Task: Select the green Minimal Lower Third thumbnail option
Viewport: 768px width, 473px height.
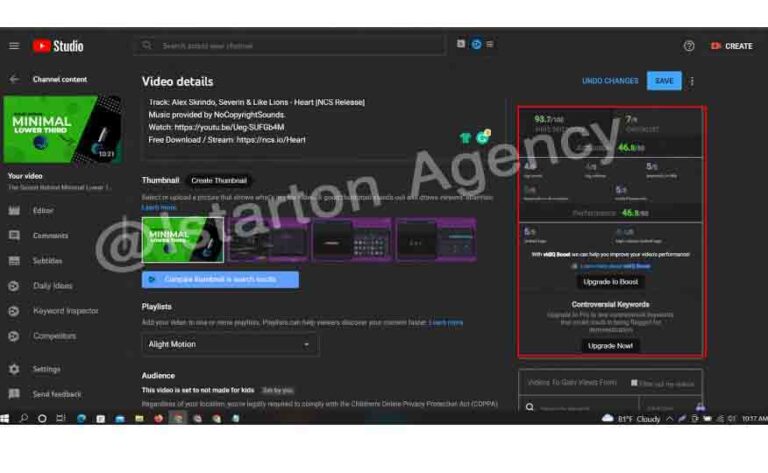Action: (x=183, y=240)
